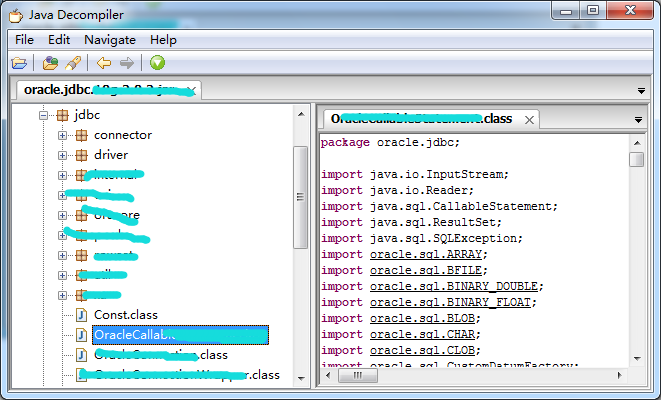
Task: Click the package oracle.jdbc code line
Action: (390, 142)
